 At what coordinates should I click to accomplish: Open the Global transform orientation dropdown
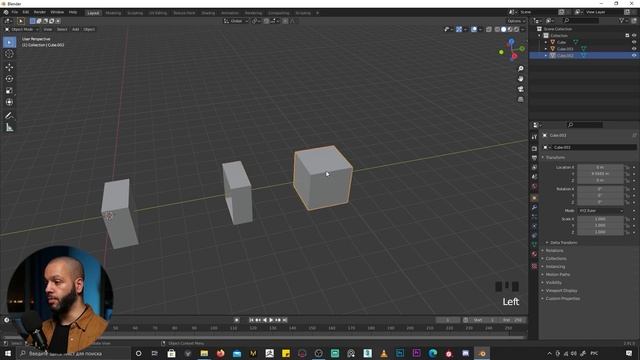(x=236, y=21)
